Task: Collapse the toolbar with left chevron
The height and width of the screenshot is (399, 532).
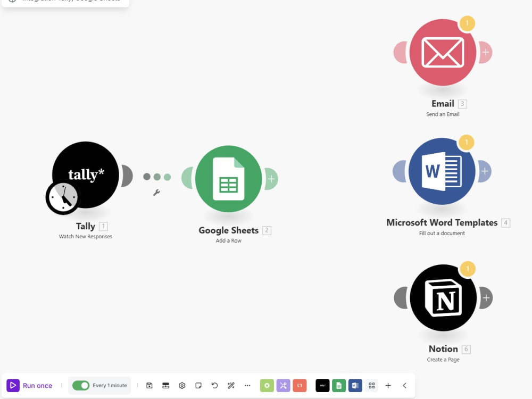Action: pyautogui.click(x=404, y=385)
